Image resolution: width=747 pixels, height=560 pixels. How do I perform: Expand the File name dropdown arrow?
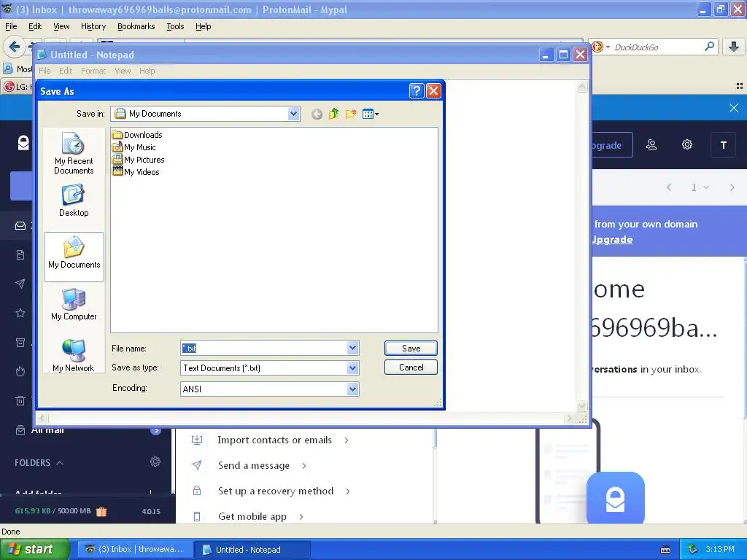pos(352,348)
